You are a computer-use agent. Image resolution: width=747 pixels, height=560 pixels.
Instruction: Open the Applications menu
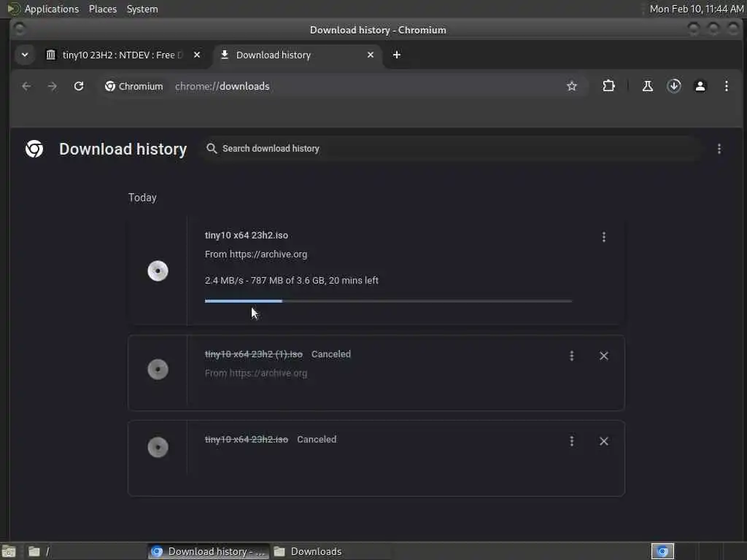click(52, 9)
